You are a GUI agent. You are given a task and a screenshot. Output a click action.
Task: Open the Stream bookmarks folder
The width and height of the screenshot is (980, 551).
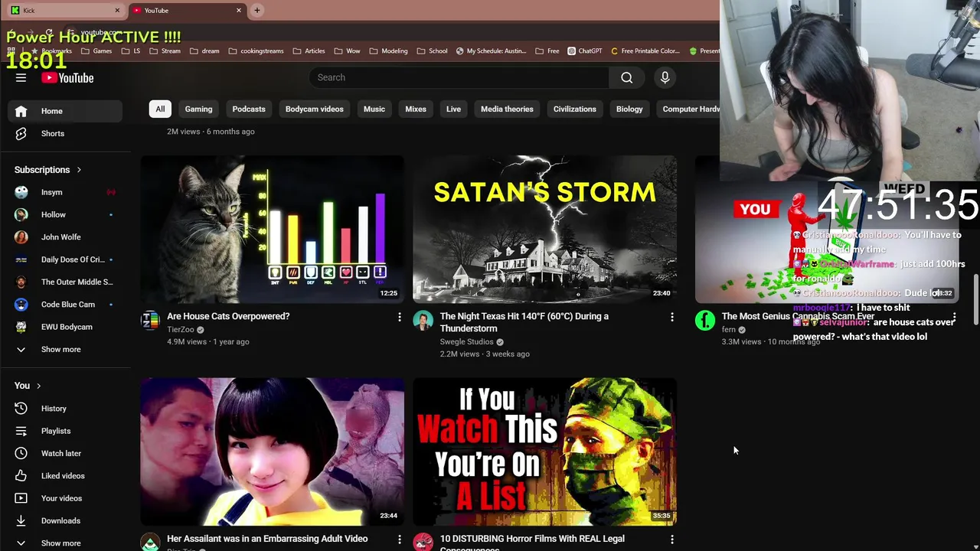tap(165, 51)
